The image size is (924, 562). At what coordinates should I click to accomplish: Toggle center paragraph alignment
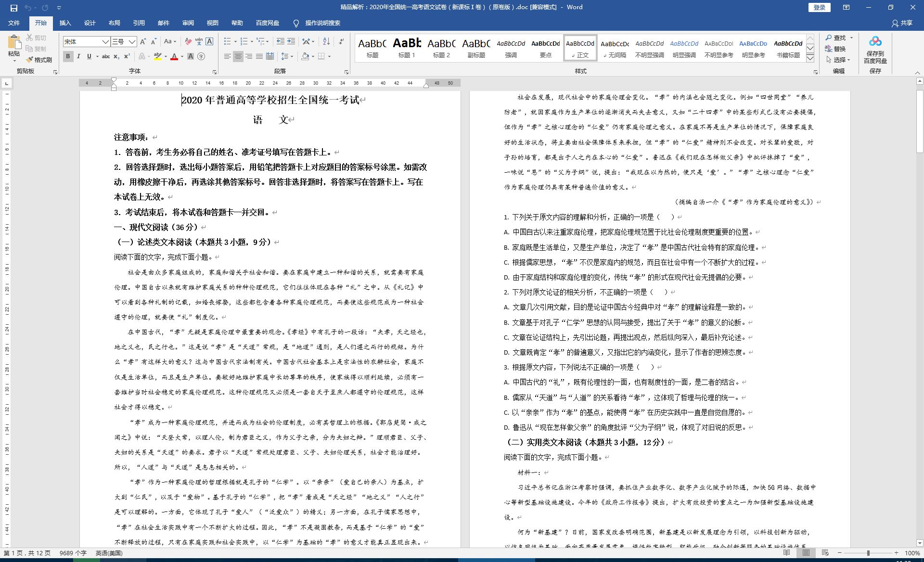pyautogui.click(x=238, y=57)
